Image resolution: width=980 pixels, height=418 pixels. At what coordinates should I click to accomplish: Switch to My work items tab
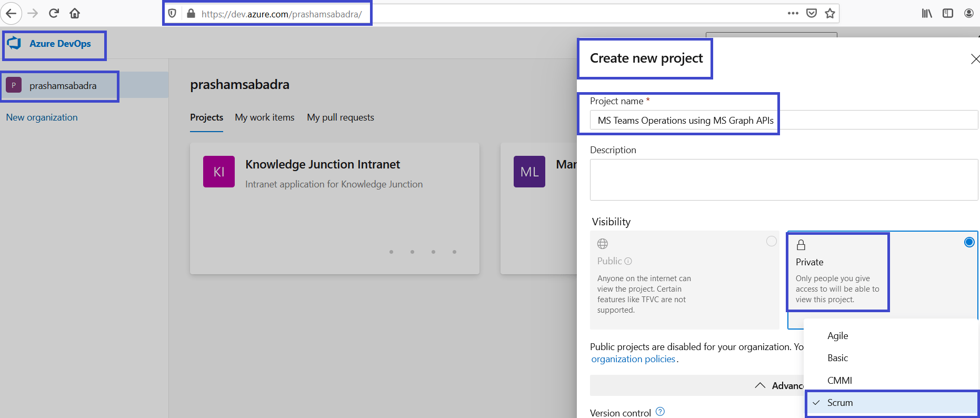pyautogui.click(x=265, y=117)
